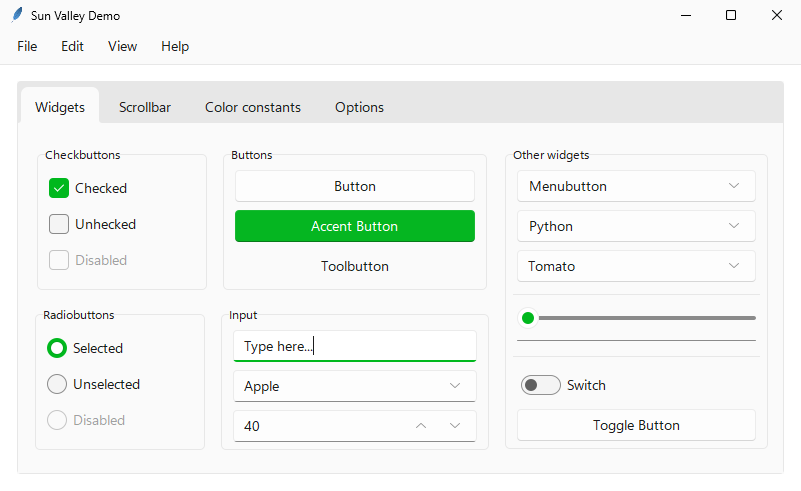
Task: Open the View menu
Action: (x=122, y=46)
